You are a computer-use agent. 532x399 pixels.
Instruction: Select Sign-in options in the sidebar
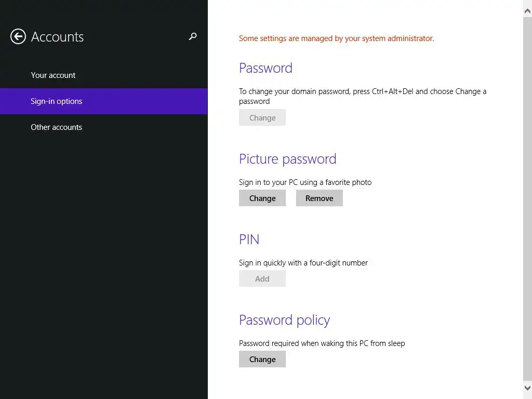tap(57, 101)
